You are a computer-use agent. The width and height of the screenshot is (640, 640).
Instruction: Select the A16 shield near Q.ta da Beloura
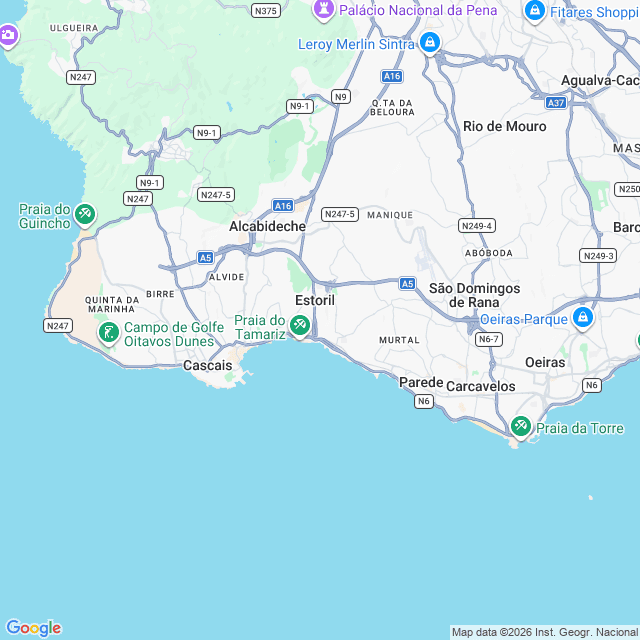coord(392,76)
